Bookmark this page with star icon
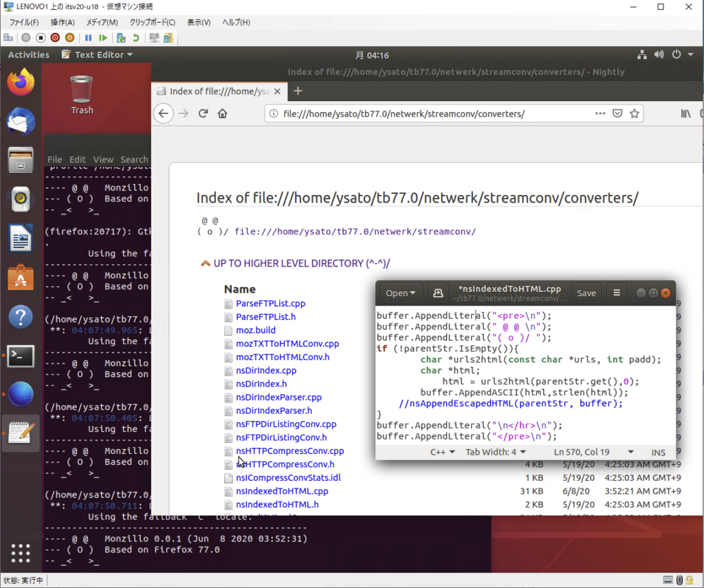This screenshot has width=704, height=588. point(635,113)
